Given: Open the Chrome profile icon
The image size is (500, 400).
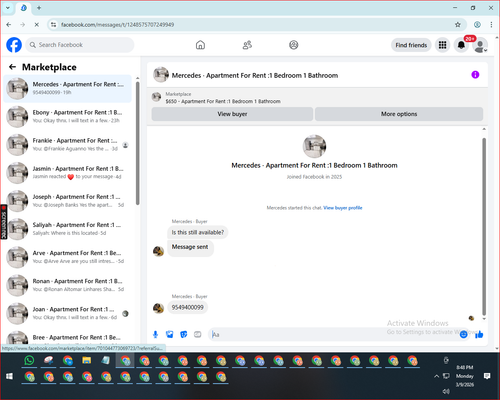Looking at the screenshot, I should (x=477, y=25).
